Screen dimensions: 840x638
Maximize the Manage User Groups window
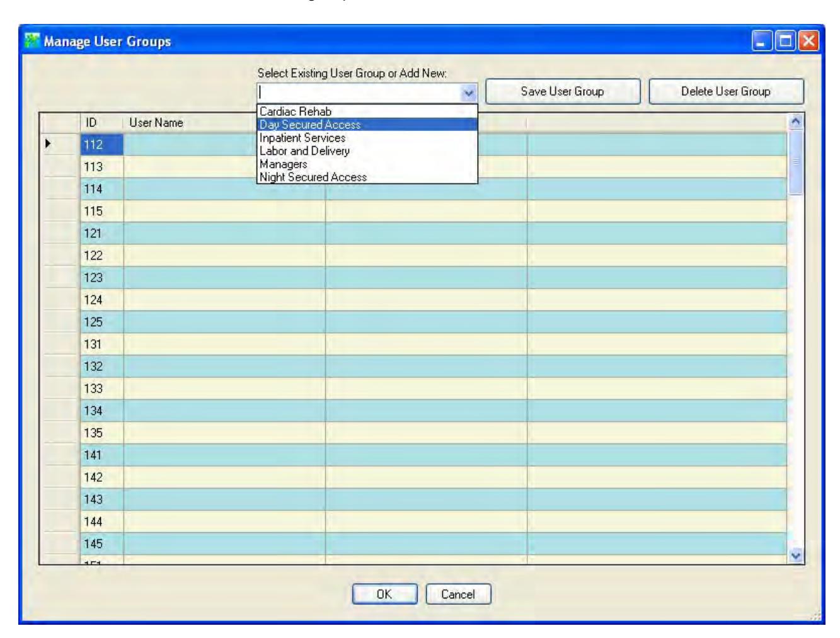point(786,41)
